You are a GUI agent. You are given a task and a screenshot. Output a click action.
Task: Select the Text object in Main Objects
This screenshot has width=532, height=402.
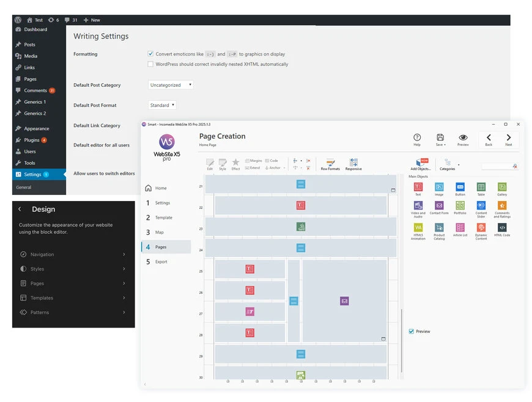coord(418,186)
